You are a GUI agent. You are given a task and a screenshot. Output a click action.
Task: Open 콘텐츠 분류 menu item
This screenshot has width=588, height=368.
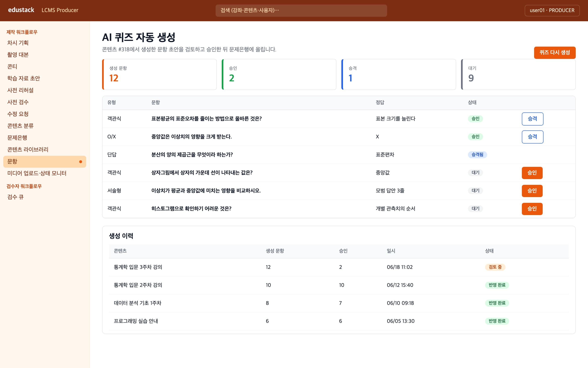(45, 126)
